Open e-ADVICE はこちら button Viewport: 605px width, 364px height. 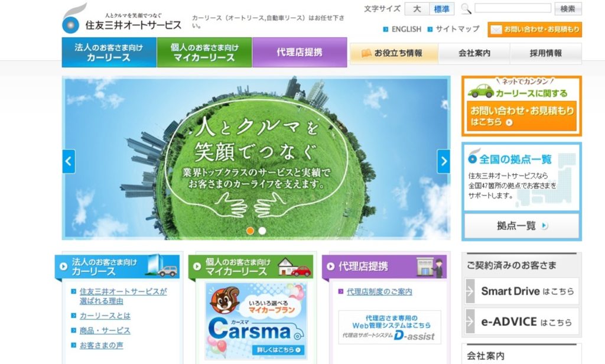pyautogui.click(x=522, y=321)
